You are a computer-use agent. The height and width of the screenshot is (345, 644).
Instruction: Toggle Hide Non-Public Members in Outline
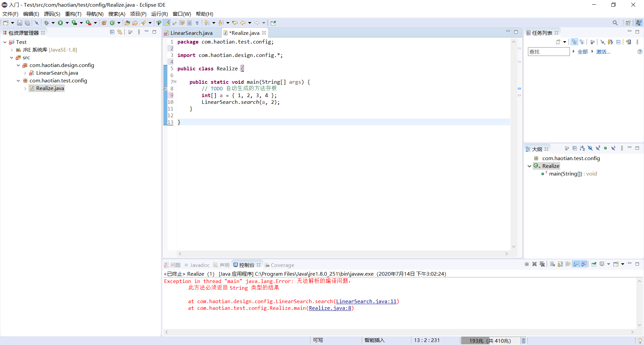605,148
